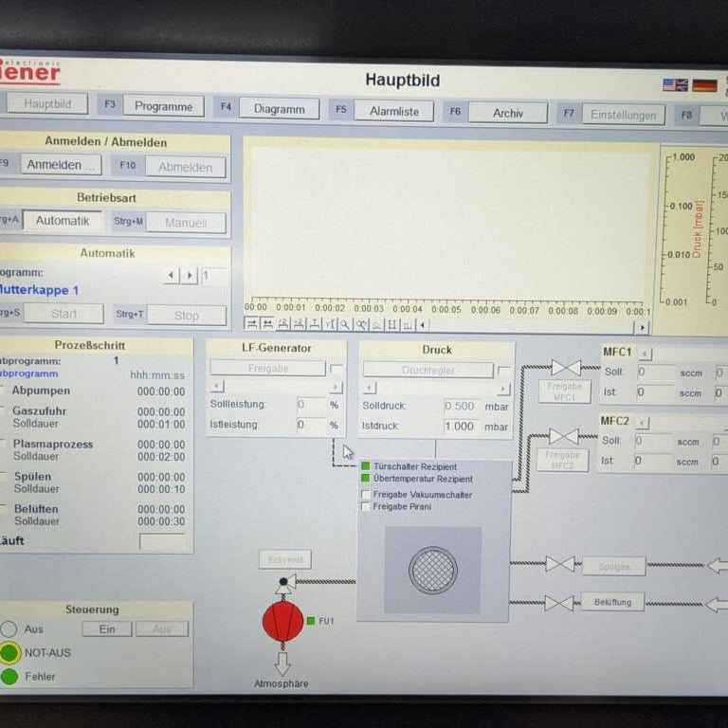Enable the Freigabe Pirani checkbox

366,506
